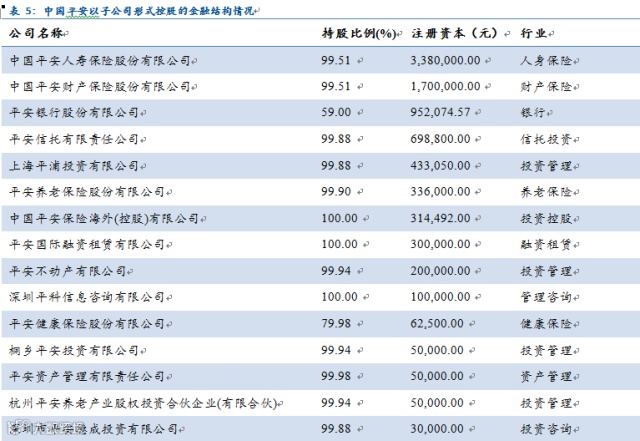The image size is (640, 441).
Task: Click company name 中国平安人寿保险股份有限公司
Action: pyautogui.click(x=100, y=60)
